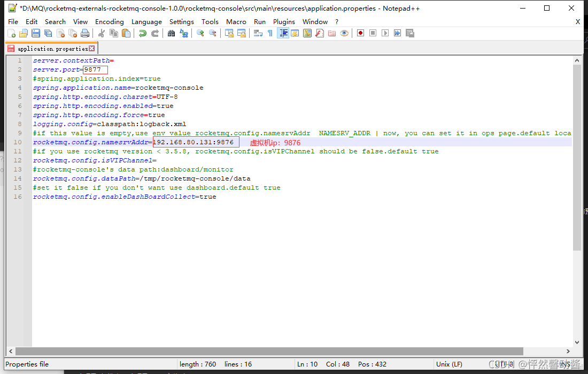Open the Search menu

pos(55,22)
